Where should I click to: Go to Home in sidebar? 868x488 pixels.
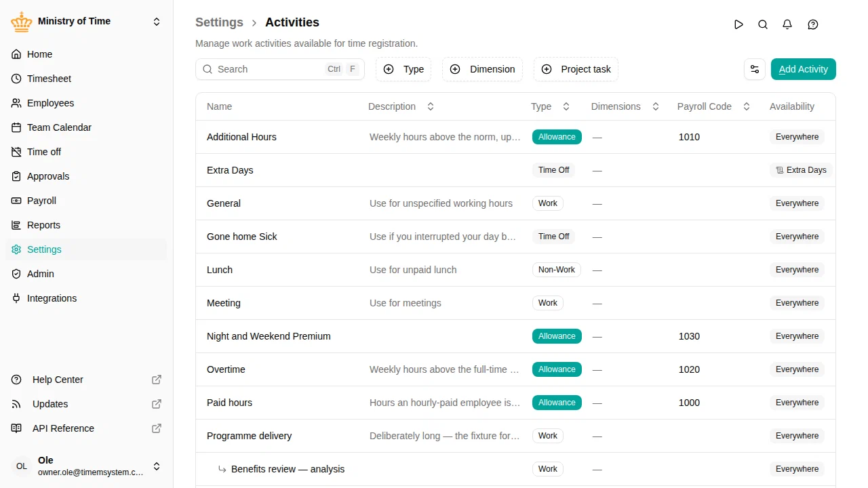(86, 54)
